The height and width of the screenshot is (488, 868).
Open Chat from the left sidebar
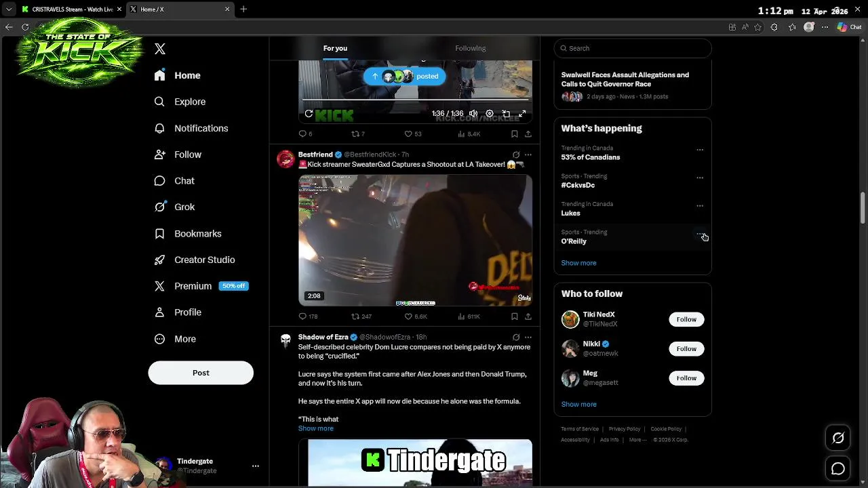point(175,181)
